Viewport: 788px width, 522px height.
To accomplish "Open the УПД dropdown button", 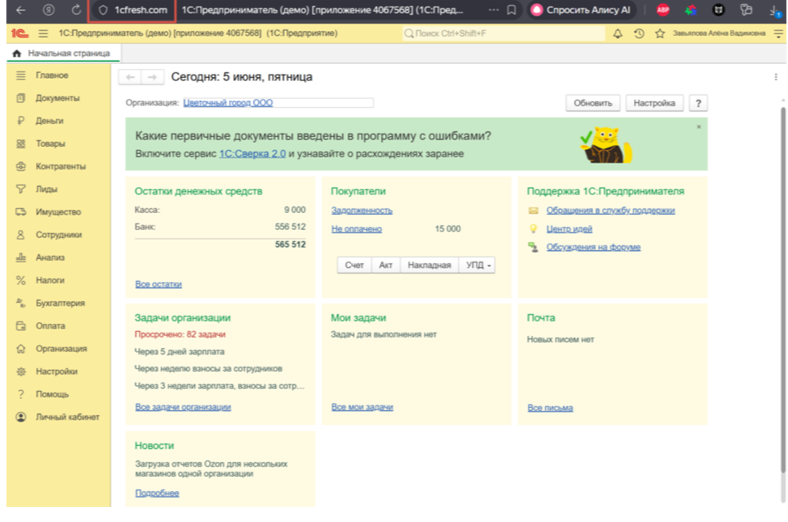I will click(x=477, y=265).
